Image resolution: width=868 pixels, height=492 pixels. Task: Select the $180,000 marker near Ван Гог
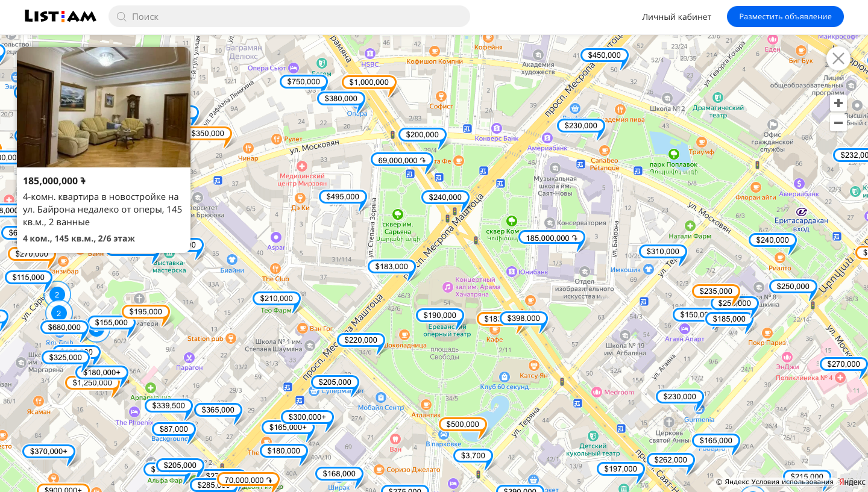click(284, 451)
